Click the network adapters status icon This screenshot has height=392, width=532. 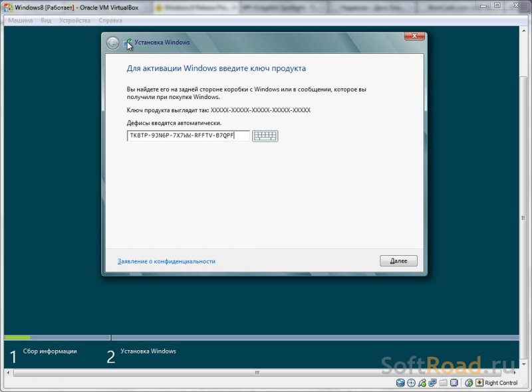pyautogui.click(x=433, y=383)
